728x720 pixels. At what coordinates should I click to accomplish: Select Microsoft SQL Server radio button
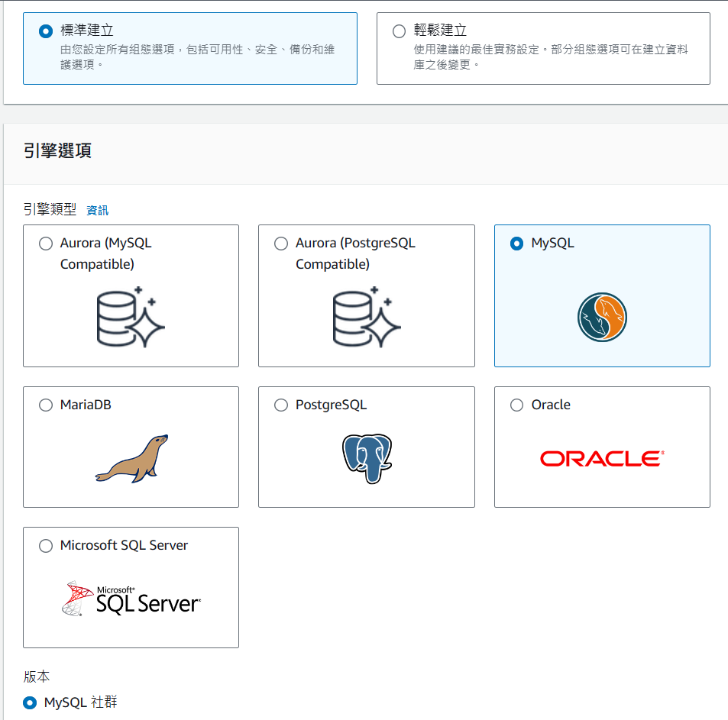46,546
